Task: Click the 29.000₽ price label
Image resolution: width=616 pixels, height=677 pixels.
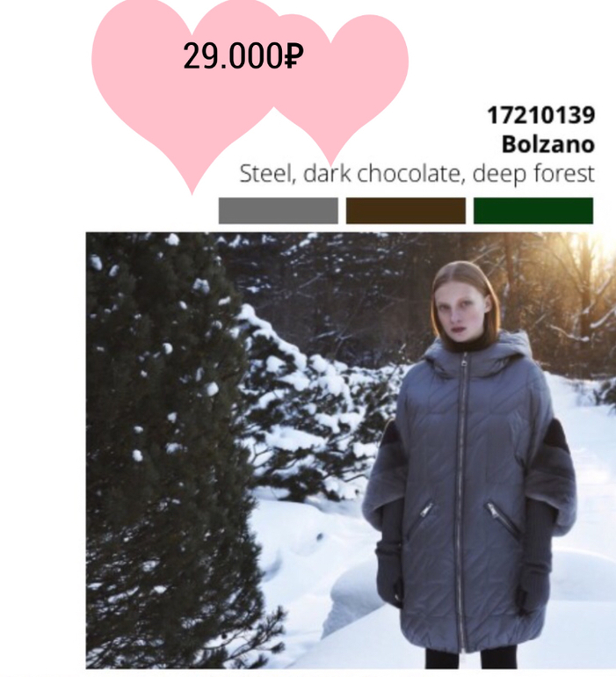Action: (243, 56)
